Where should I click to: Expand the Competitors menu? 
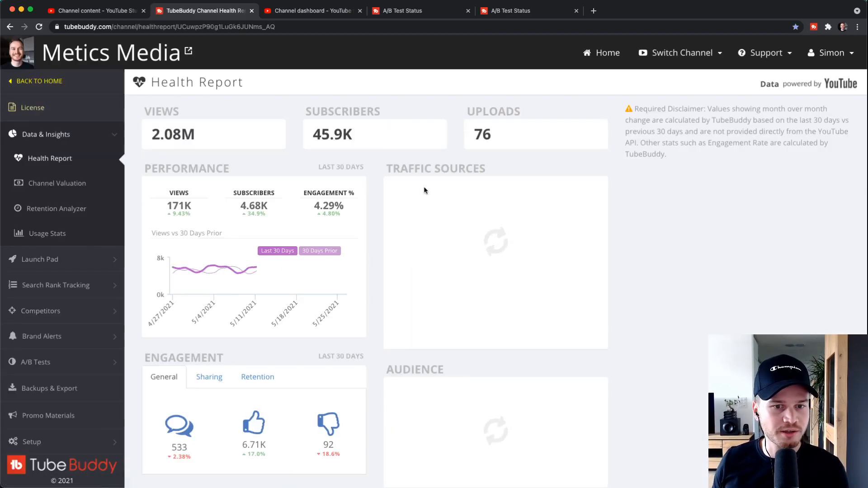115,311
